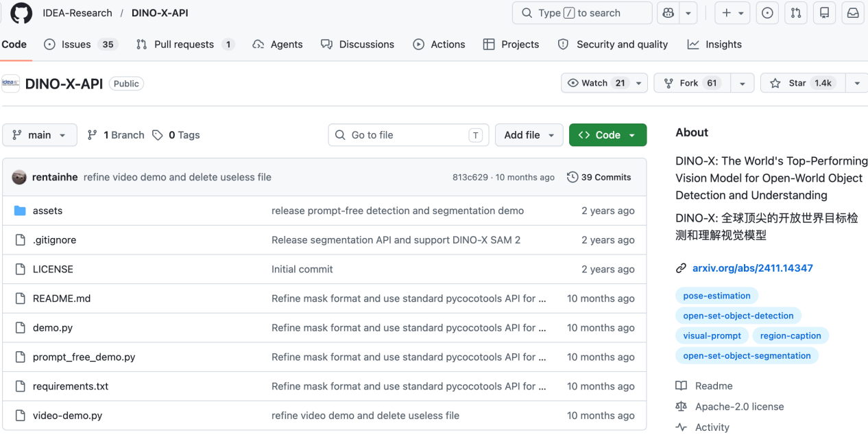
Task: Switch to the Discussions tab
Action: (357, 44)
